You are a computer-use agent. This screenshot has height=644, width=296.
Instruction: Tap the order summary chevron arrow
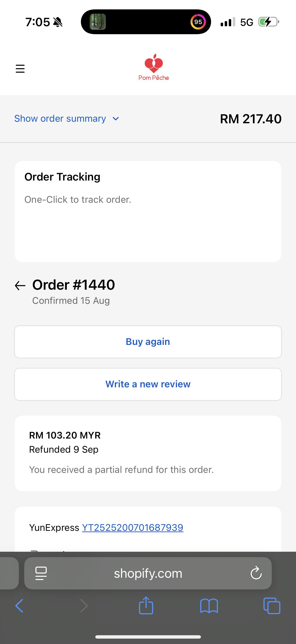pos(116,119)
